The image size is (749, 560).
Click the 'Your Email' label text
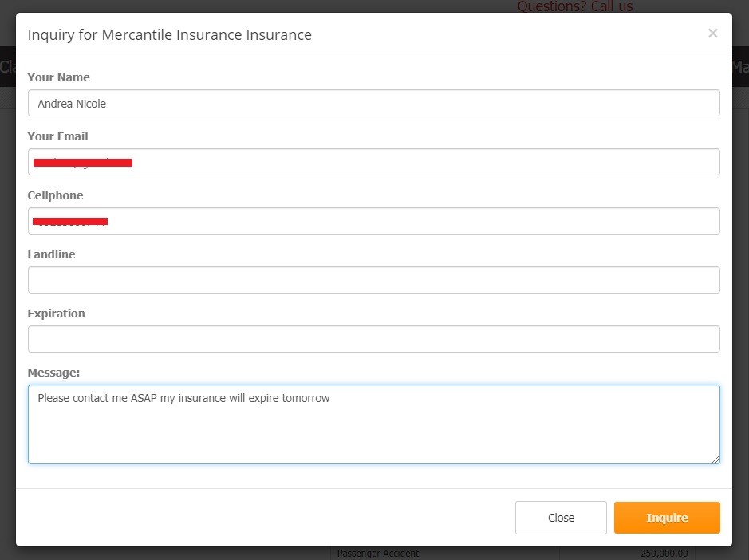pos(57,136)
